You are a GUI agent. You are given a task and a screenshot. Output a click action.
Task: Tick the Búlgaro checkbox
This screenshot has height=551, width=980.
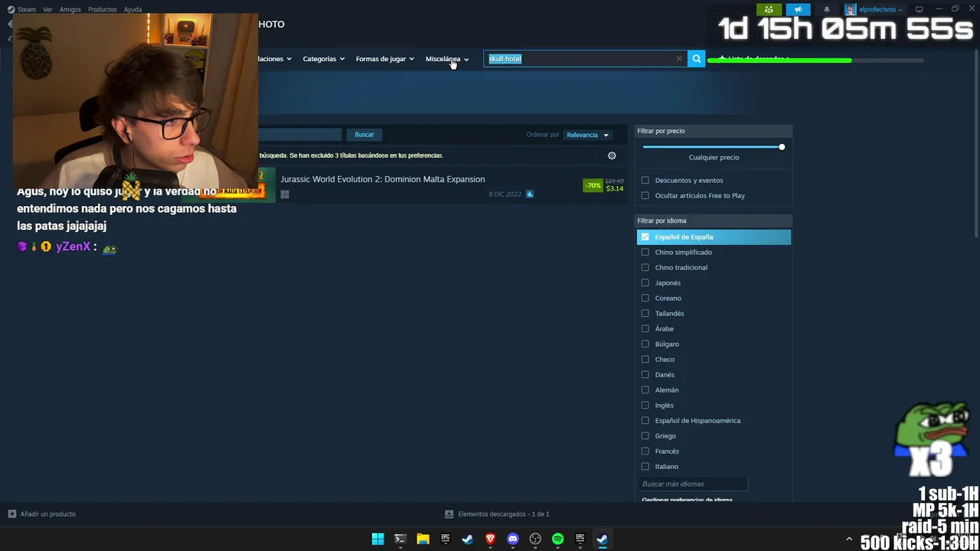tap(645, 344)
